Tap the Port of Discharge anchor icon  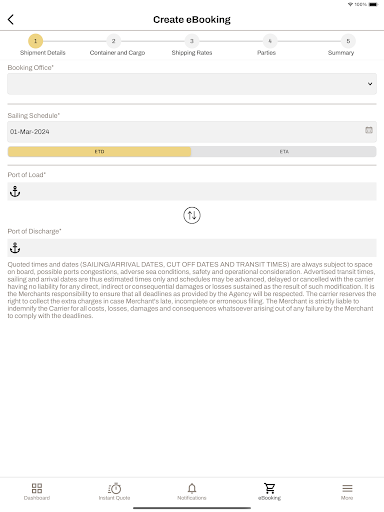click(x=15, y=248)
